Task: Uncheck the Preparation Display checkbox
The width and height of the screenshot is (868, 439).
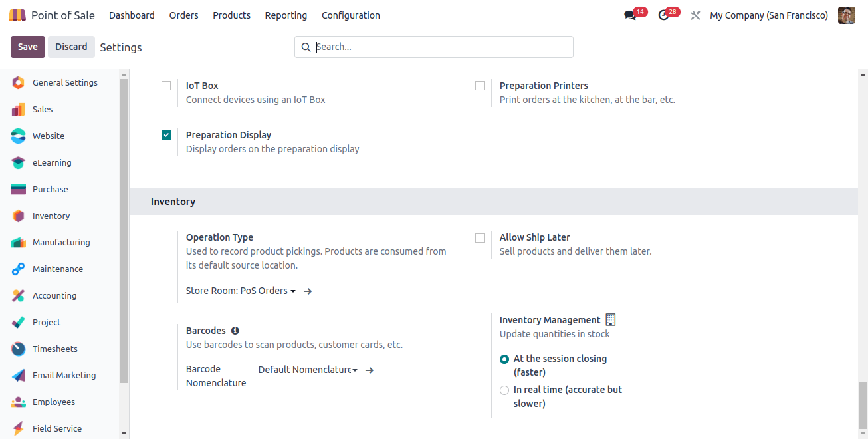Action: point(166,135)
